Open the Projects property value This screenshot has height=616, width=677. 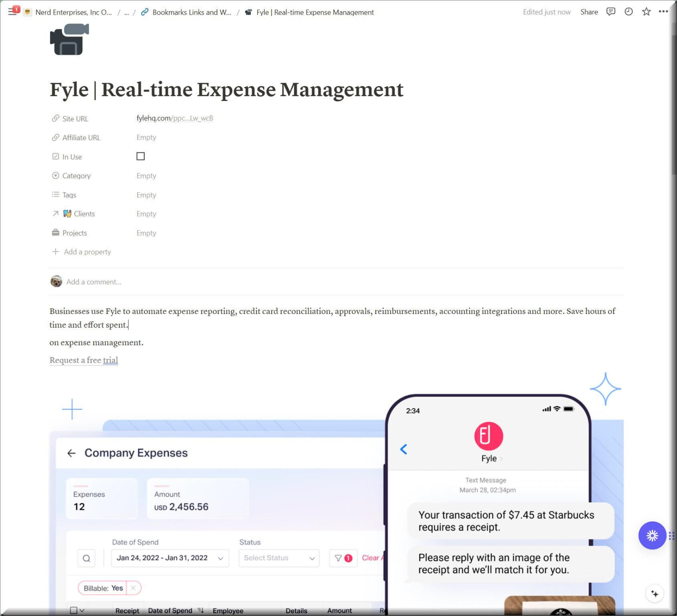pos(146,233)
